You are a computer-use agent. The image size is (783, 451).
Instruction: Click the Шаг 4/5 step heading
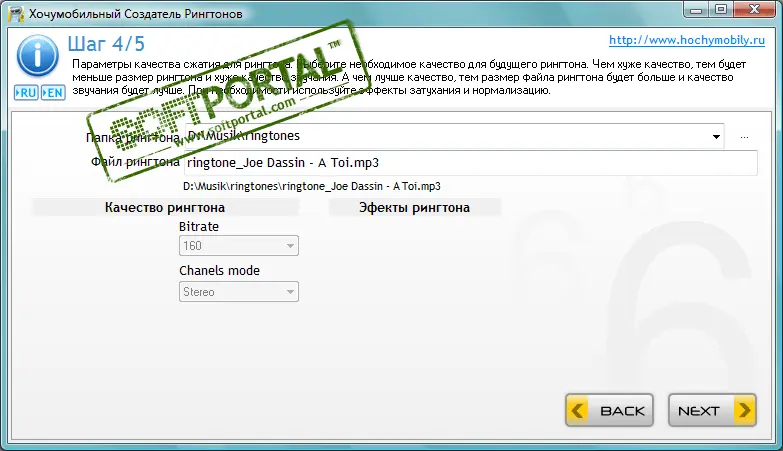pyautogui.click(x=106, y=44)
